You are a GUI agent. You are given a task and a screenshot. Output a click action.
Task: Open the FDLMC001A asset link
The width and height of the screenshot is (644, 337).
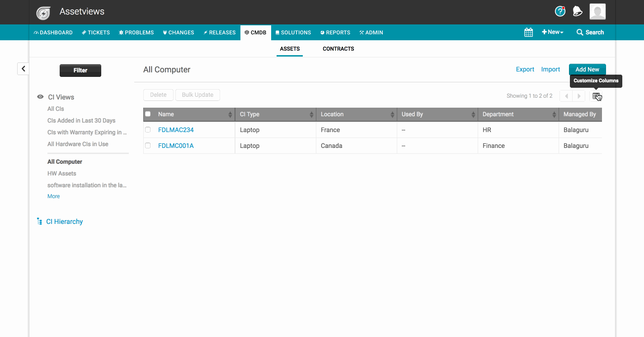pos(176,146)
